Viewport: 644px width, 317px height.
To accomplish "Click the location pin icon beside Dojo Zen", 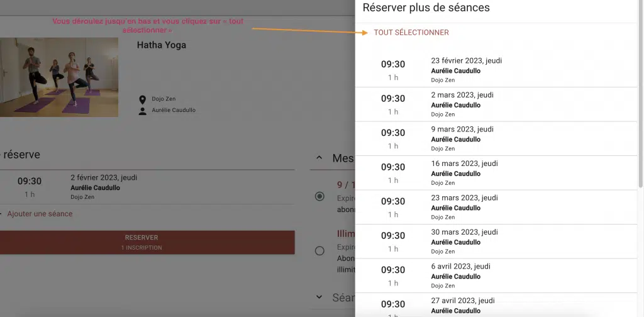I will pos(143,99).
